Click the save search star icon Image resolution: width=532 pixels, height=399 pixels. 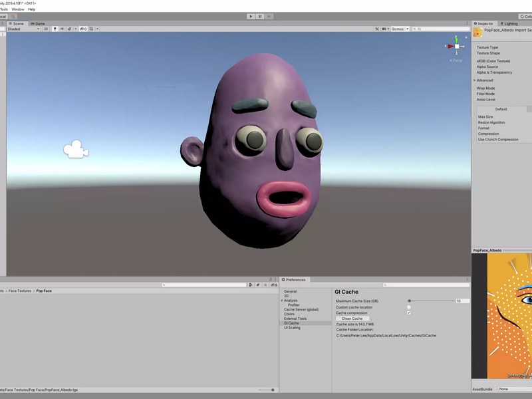tap(265, 285)
